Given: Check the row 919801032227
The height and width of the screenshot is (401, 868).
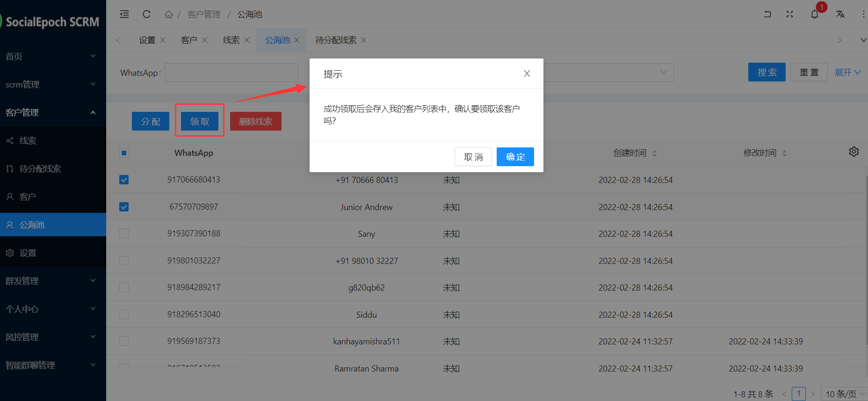Looking at the screenshot, I should [124, 261].
